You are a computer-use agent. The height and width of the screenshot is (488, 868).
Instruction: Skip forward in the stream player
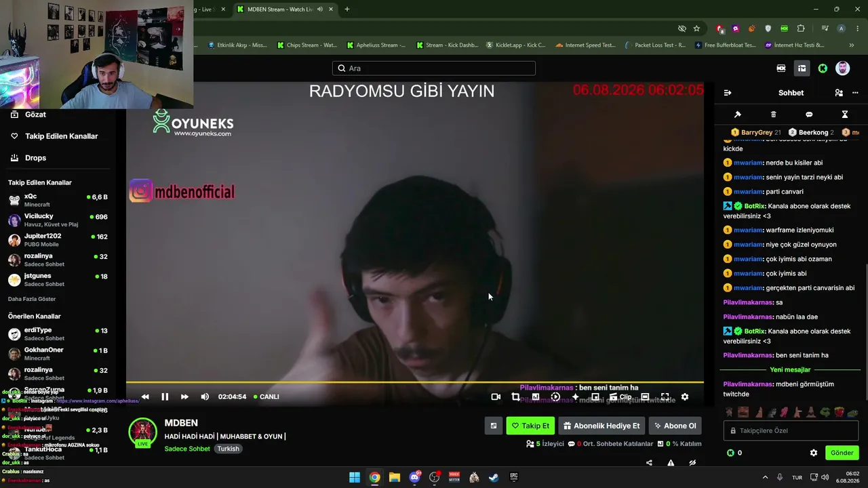click(184, 396)
